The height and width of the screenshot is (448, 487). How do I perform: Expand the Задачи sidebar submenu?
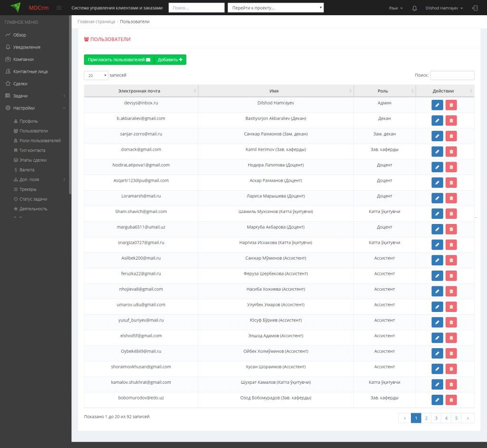tap(35, 96)
